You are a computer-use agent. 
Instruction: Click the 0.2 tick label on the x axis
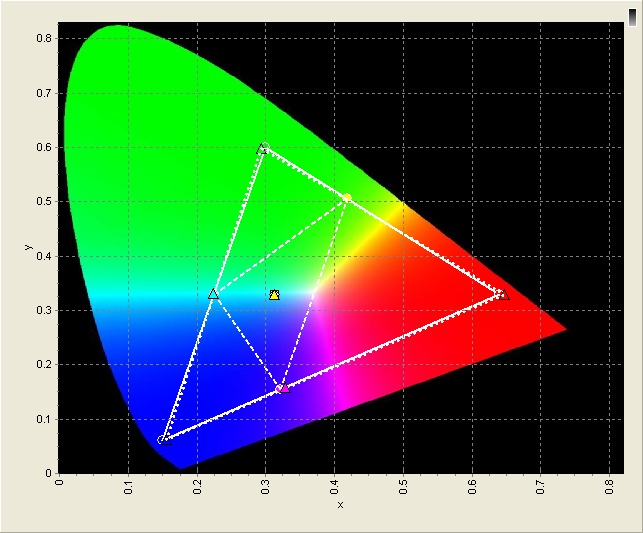(x=197, y=488)
